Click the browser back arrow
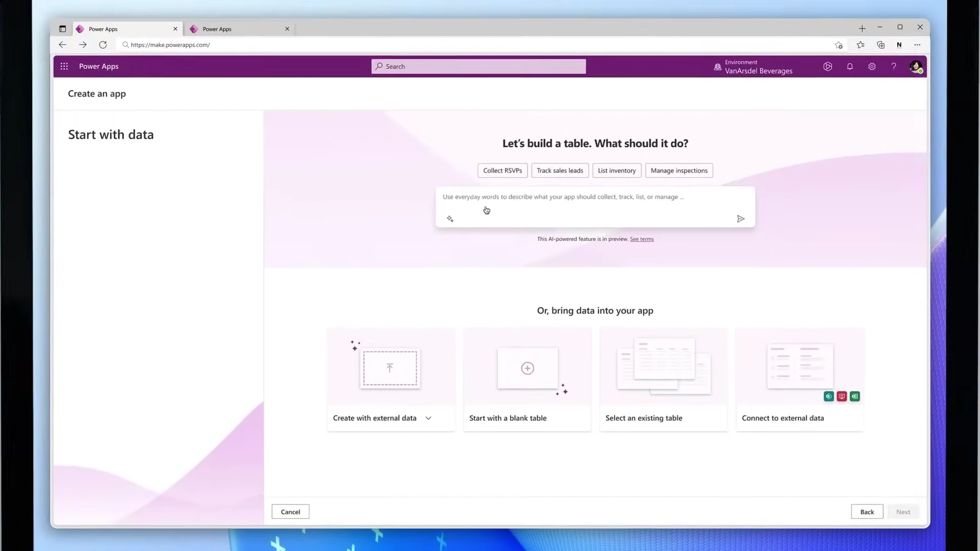The width and height of the screenshot is (980, 551). pos(62,45)
